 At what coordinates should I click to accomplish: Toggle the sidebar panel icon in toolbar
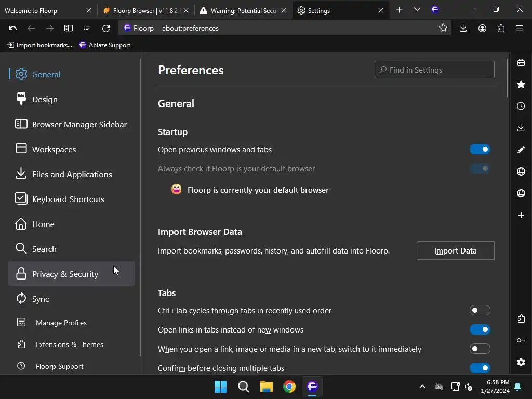(x=69, y=28)
